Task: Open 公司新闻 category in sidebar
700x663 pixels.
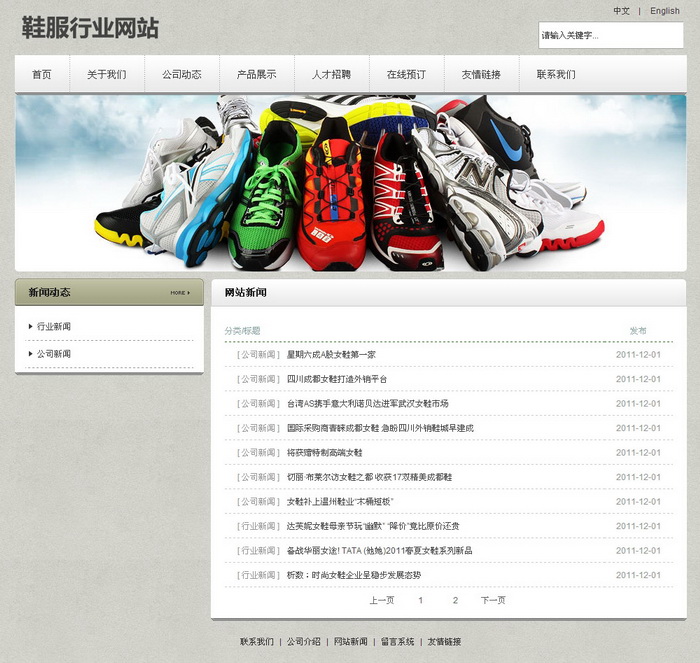Action: pos(54,354)
